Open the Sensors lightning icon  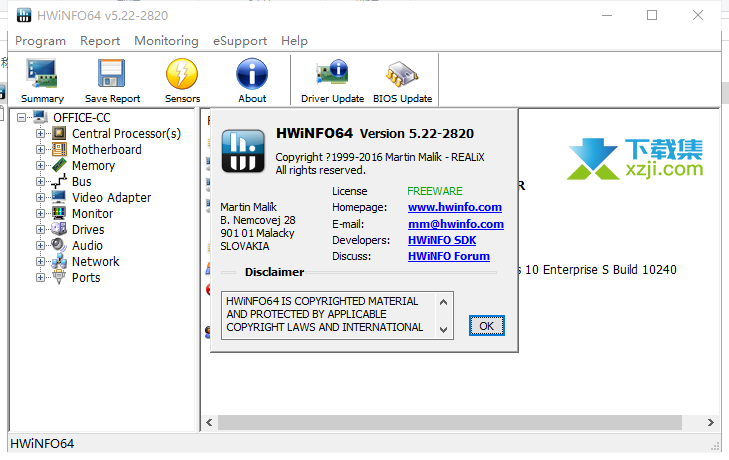point(182,73)
